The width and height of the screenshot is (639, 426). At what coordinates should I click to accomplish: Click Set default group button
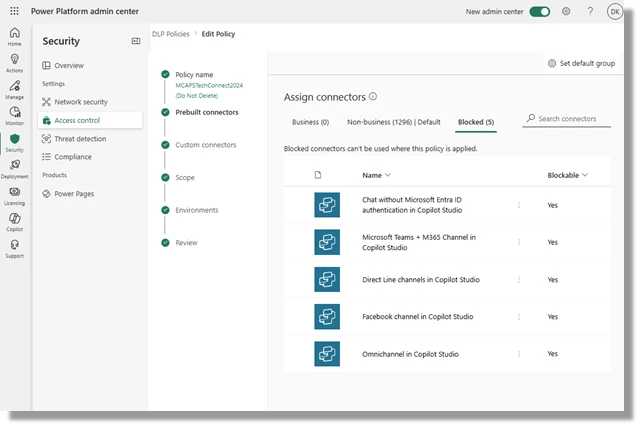pyautogui.click(x=581, y=63)
